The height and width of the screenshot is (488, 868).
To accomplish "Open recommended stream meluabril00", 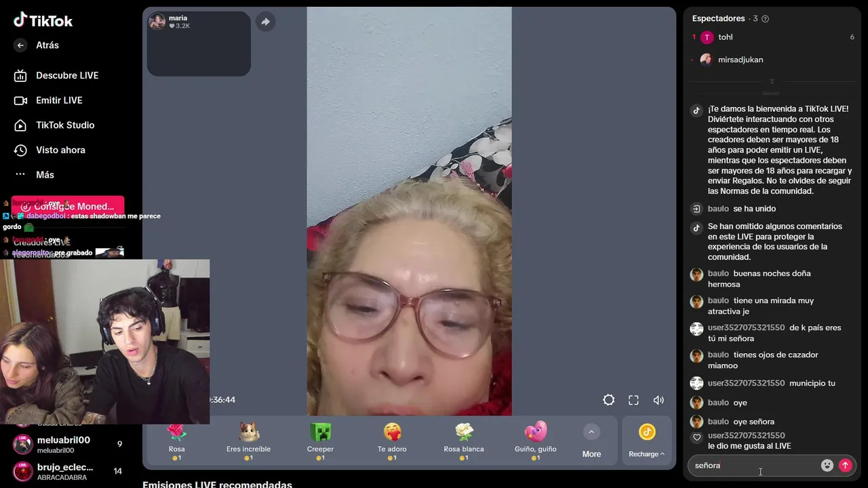I will [x=68, y=445].
